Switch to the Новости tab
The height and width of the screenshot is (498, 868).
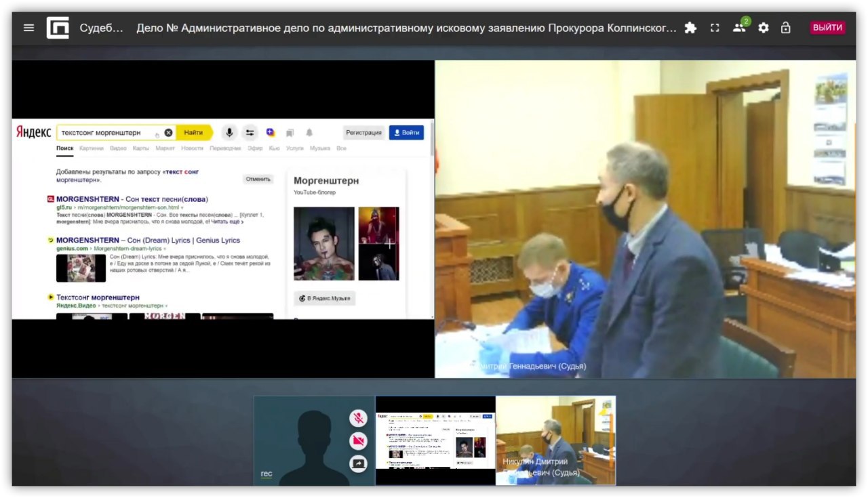tap(192, 148)
